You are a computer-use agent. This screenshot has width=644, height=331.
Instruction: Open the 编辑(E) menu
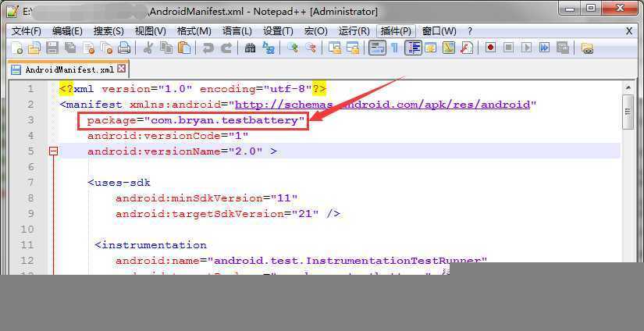(68, 30)
